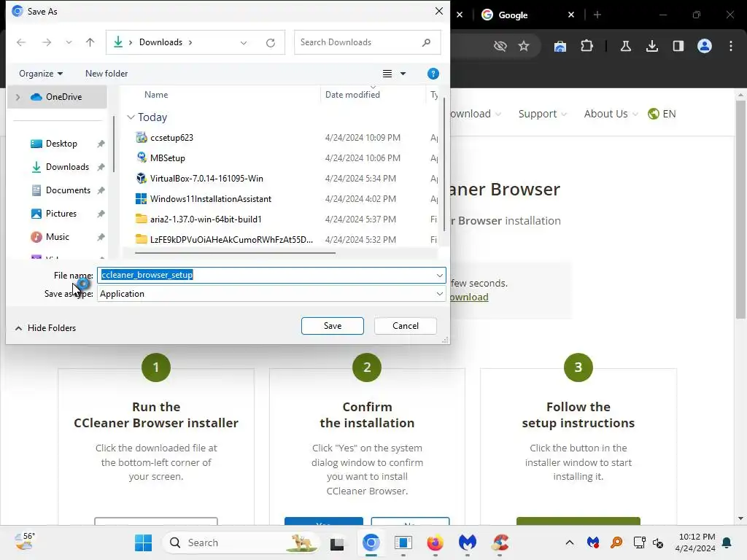Open Chrome three-dot menu
This screenshot has width=747, height=560.
[731, 46]
